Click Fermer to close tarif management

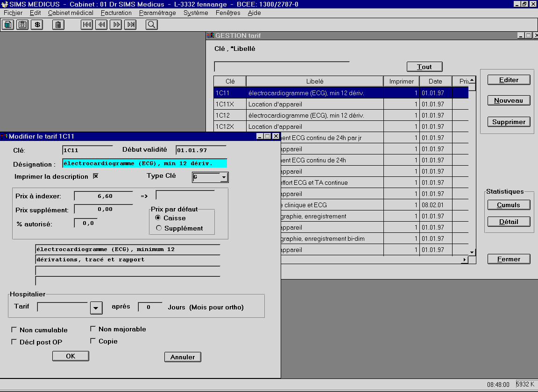click(x=509, y=259)
